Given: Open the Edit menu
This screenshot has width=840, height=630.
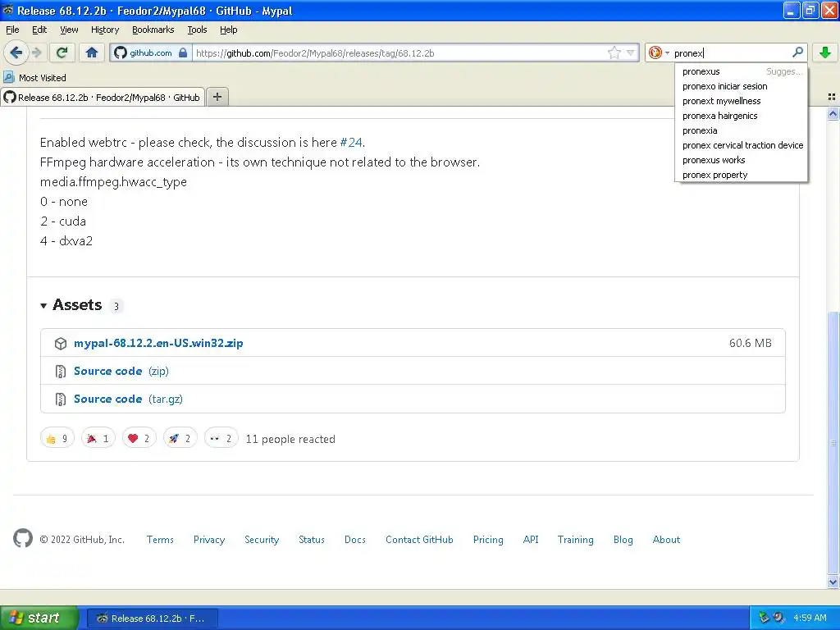Looking at the screenshot, I should (x=39, y=30).
